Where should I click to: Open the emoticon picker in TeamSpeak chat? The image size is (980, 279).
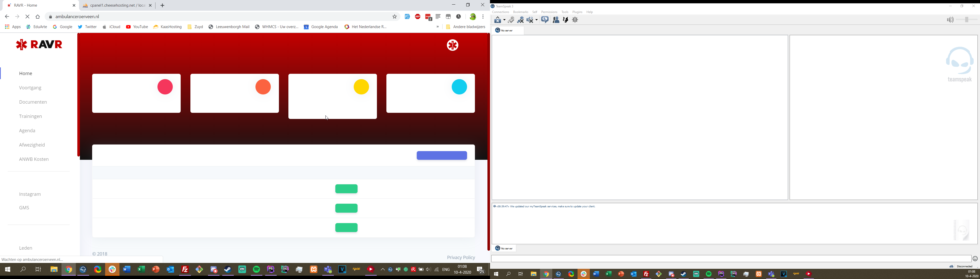(x=975, y=259)
